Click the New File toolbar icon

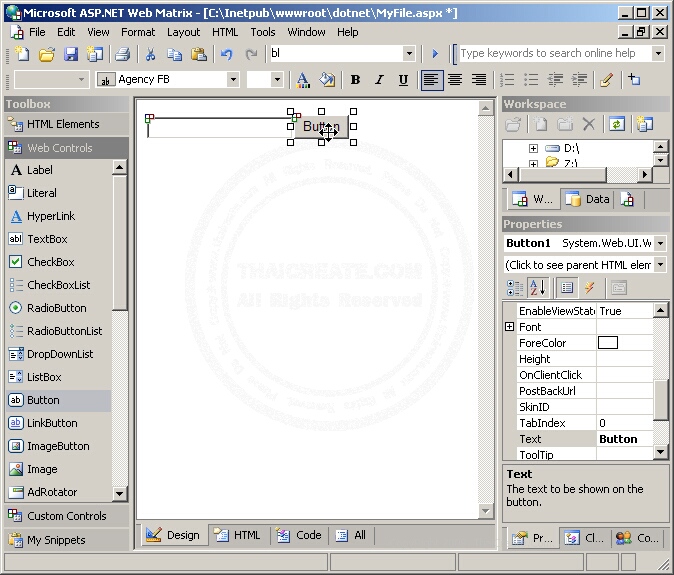click(x=21, y=54)
